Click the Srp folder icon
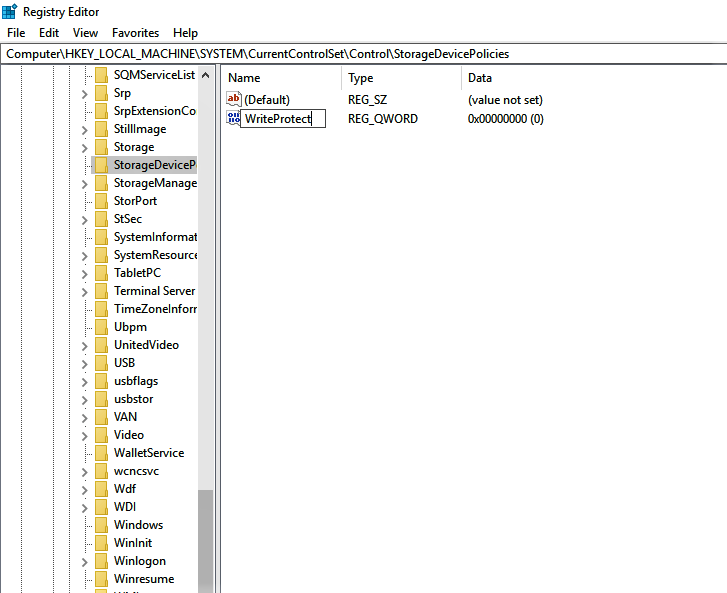 tap(102, 93)
